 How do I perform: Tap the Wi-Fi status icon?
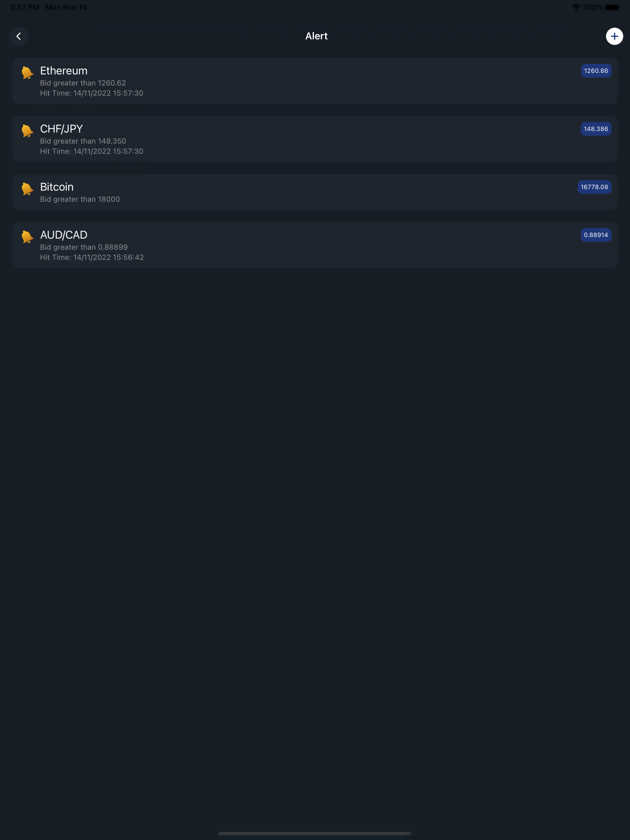tap(576, 7)
